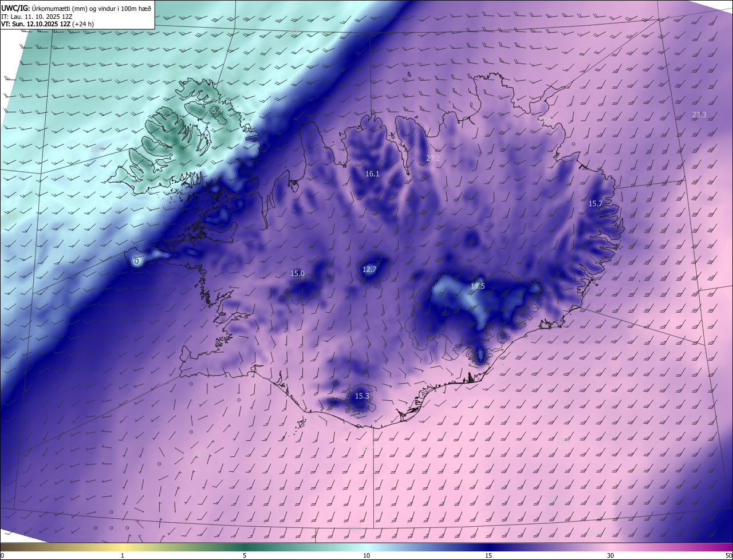Click the 5.4 value over the Westfjords

[x=217, y=109]
